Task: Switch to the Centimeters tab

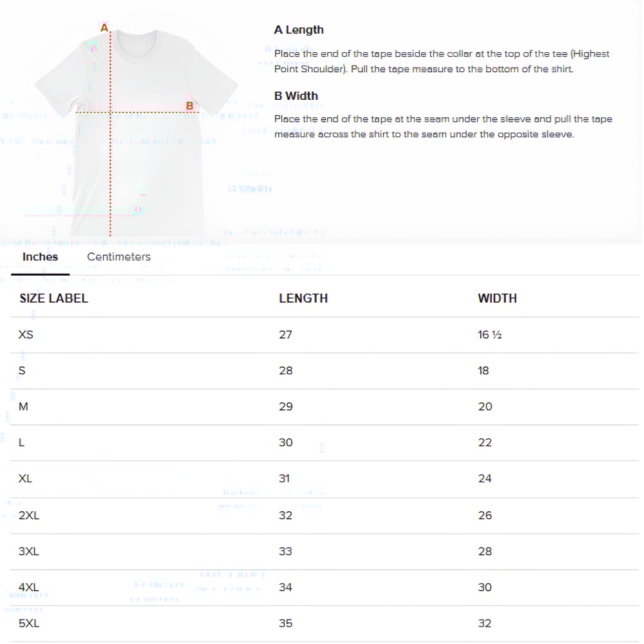Action: tap(118, 257)
